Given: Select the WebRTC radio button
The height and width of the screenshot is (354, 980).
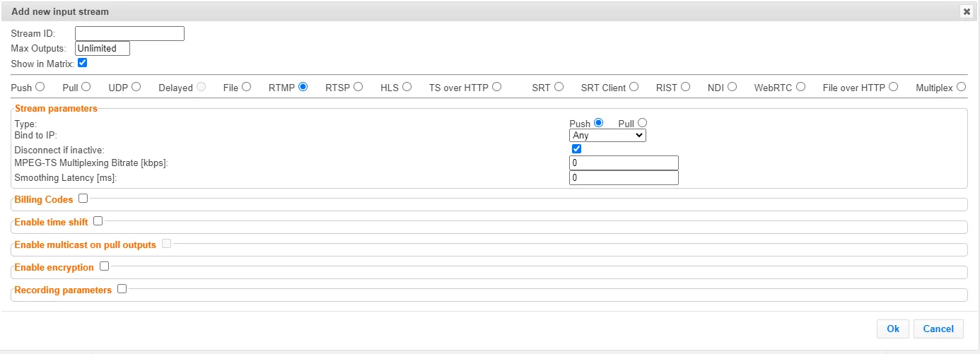Looking at the screenshot, I should point(800,87).
